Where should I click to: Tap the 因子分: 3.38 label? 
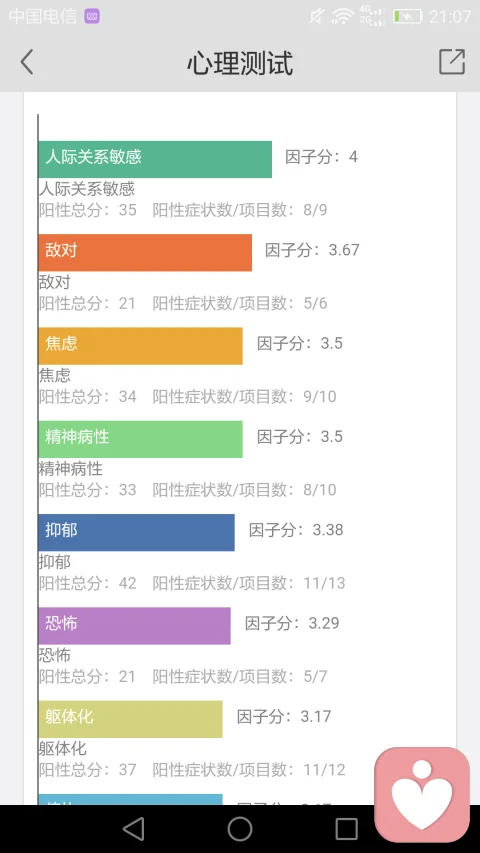[296, 530]
